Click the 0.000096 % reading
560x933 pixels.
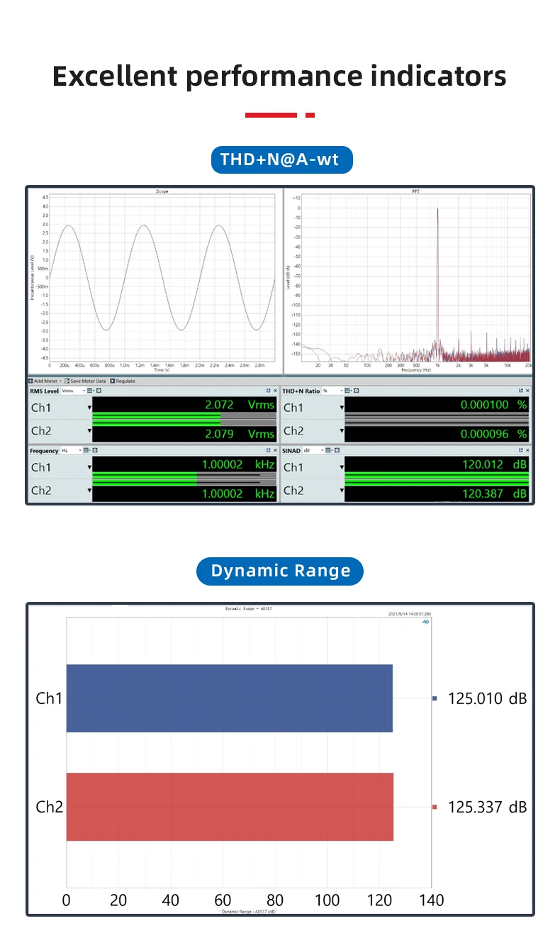493,433
